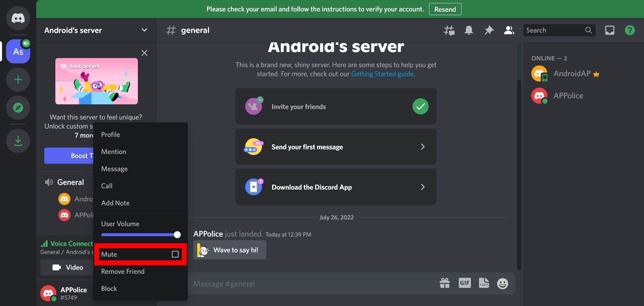Click the green checkmark on Invite your friends

click(x=421, y=106)
